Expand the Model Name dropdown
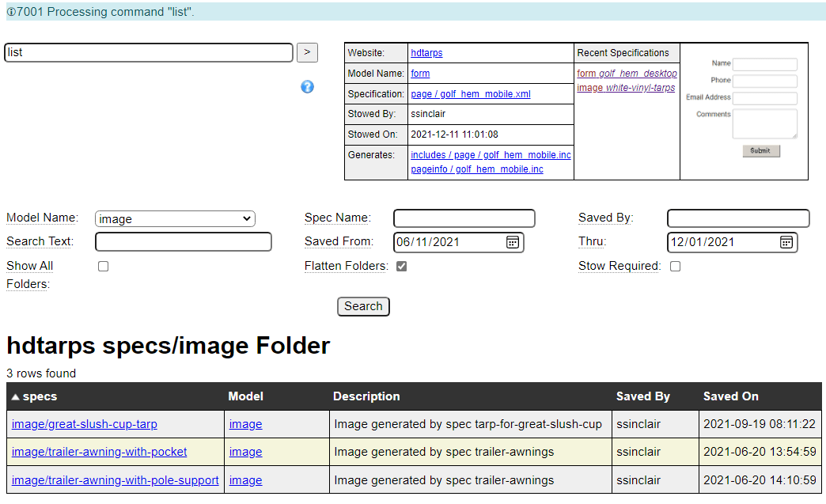This screenshot has width=826, height=504. 175,219
